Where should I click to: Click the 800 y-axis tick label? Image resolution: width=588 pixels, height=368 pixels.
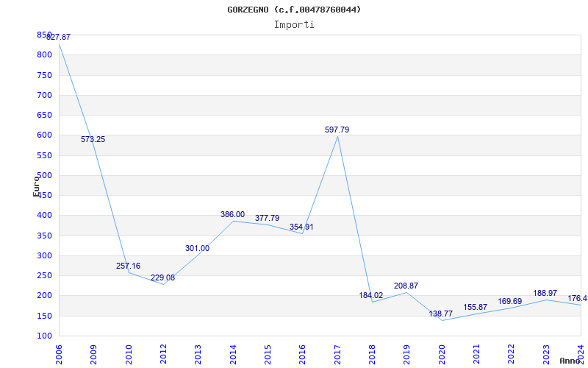click(44, 54)
